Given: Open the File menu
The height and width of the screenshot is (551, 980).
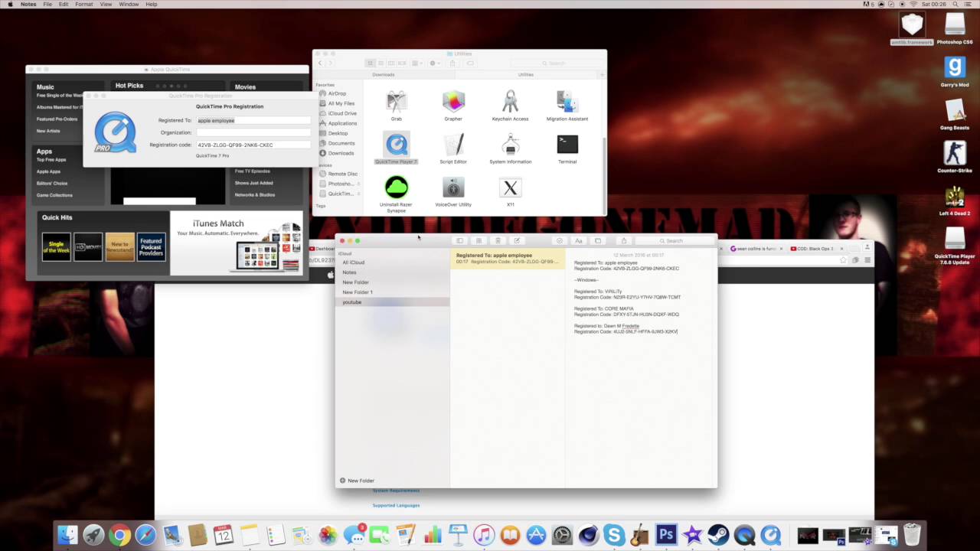Looking at the screenshot, I should click(x=47, y=4).
